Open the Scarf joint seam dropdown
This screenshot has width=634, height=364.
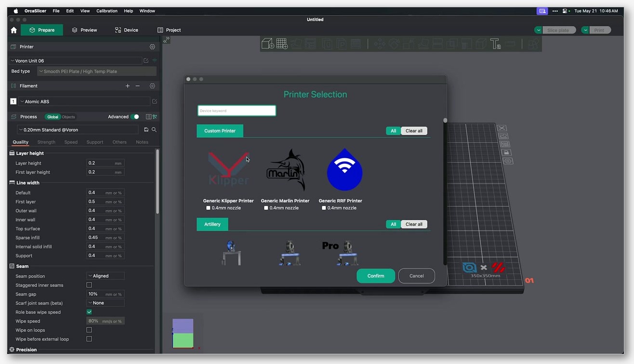point(106,303)
